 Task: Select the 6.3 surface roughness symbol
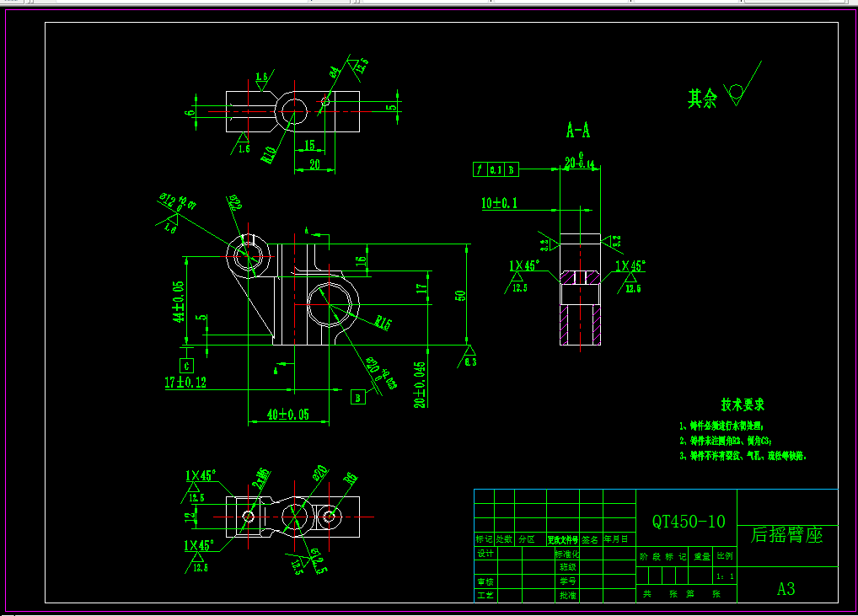tap(469, 356)
